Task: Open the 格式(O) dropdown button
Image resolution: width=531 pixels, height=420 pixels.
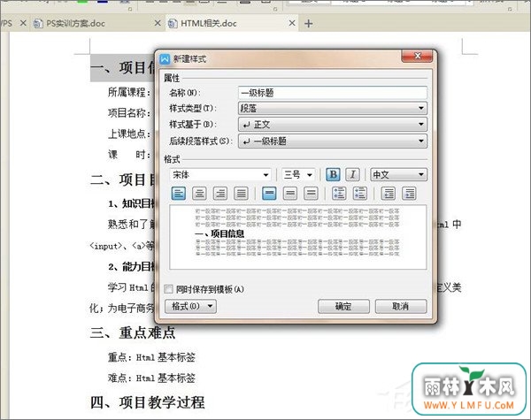Action: 190,306
